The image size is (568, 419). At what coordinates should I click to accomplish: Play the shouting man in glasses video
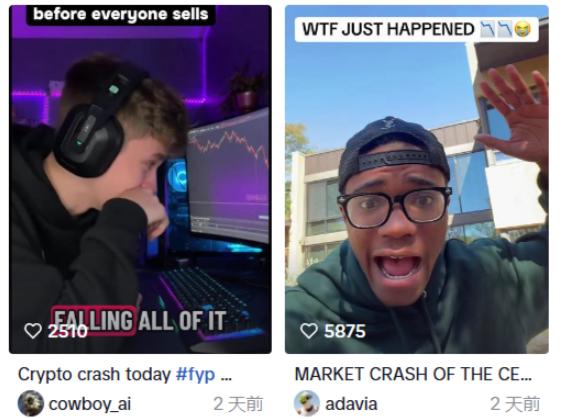(x=417, y=179)
